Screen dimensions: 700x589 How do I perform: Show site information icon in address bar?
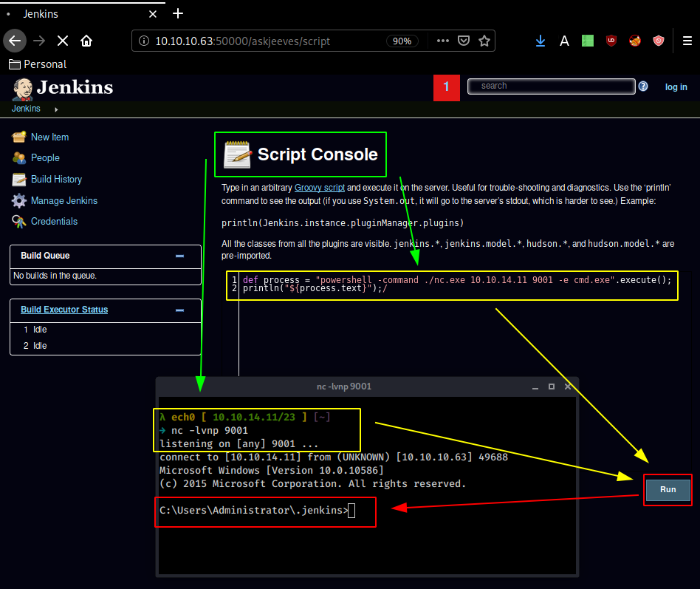coord(144,41)
